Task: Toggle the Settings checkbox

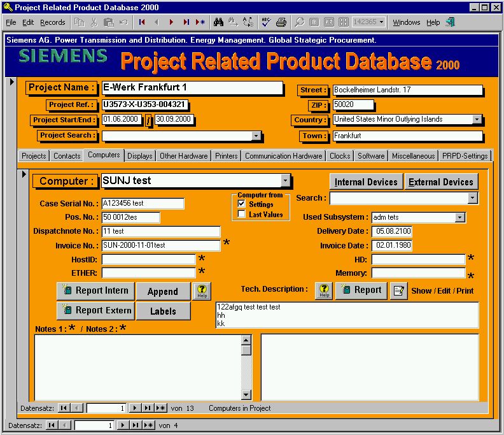Action: point(241,204)
